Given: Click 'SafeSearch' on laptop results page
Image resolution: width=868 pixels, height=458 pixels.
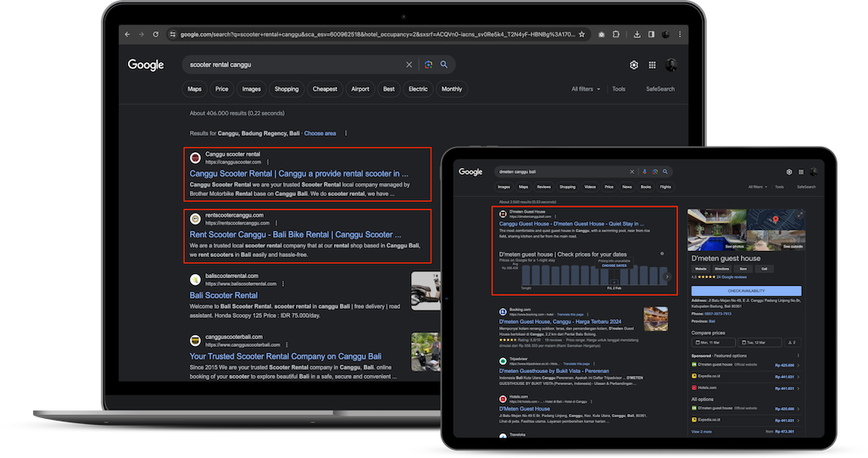Looking at the screenshot, I should point(659,89).
